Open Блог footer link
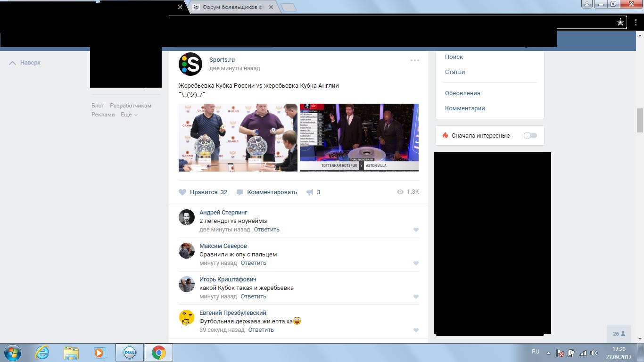The image size is (644, 362). point(98,106)
